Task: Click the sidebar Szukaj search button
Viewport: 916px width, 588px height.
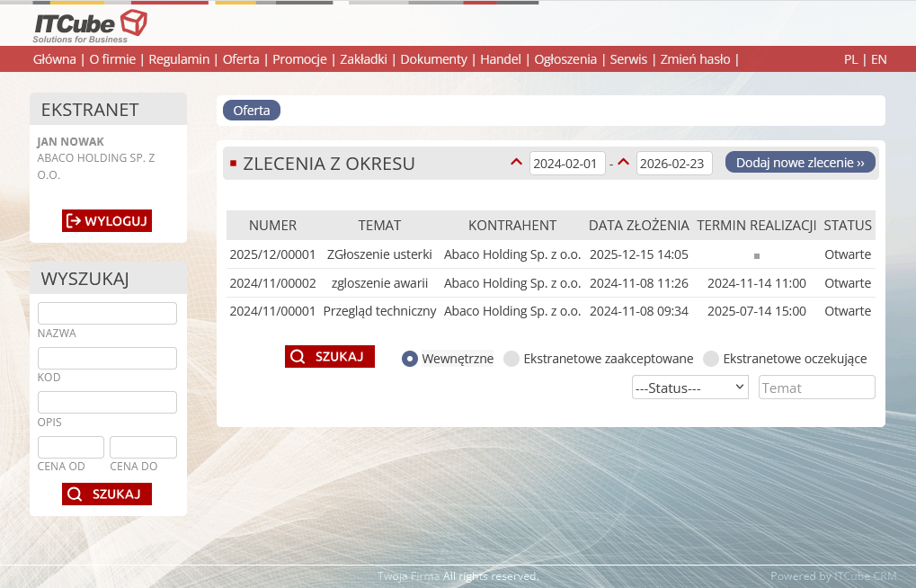Action: pyautogui.click(x=107, y=494)
